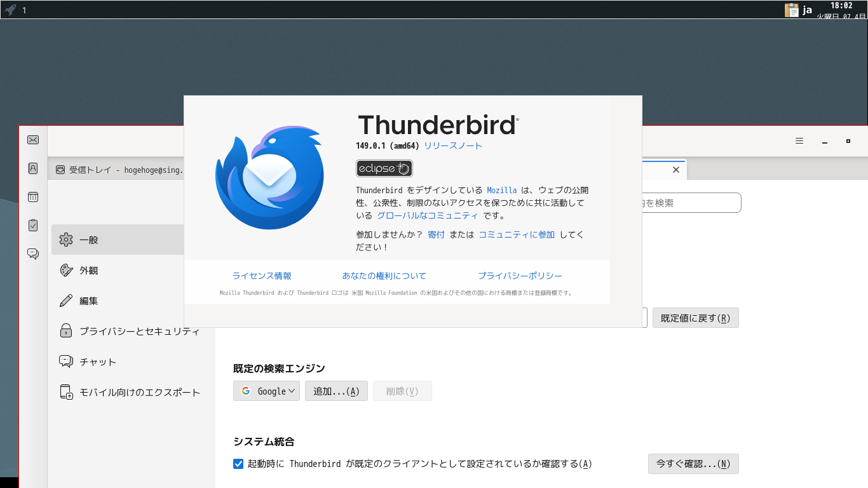Select the チャット settings category

click(130, 362)
